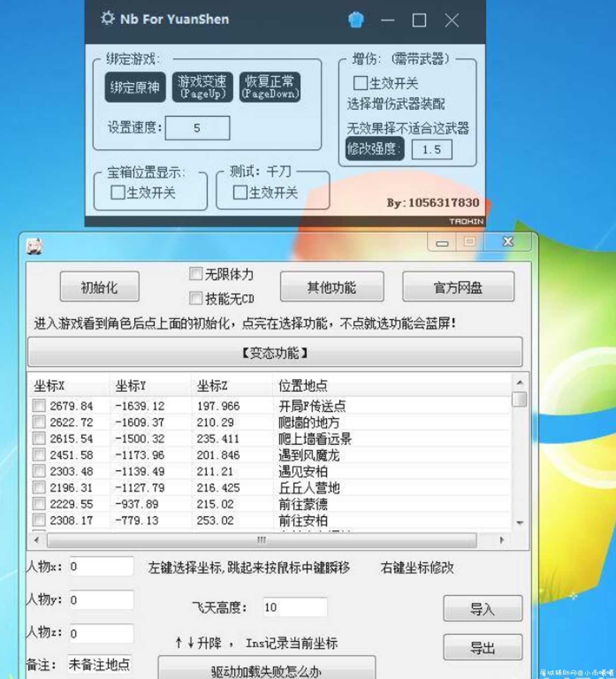616x679 pixels.
Task: Open 官方网盘 button
Action: pyautogui.click(x=458, y=287)
